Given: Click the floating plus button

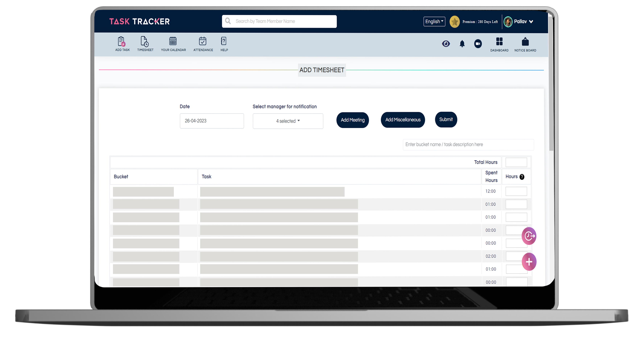Looking at the screenshot, I should (x=529, y=262).
